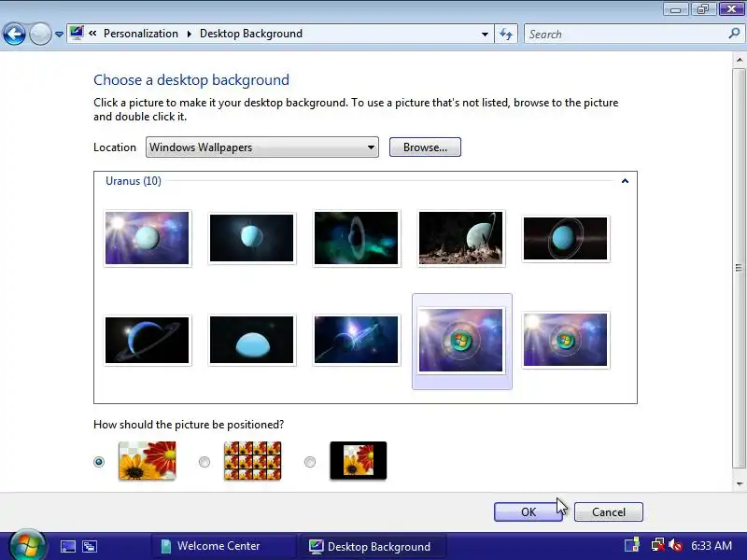The width and height of the screenshot is (747, 560).
Task: Click the Refresh button next to address bar
Action: click(506, 34)
